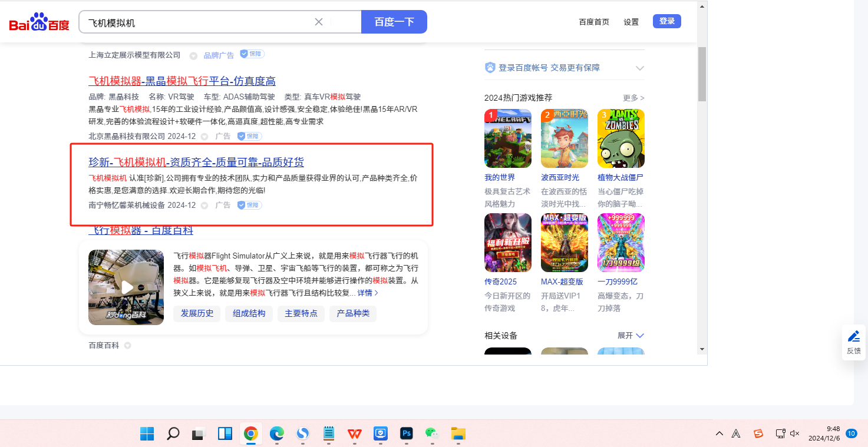Screen dimensions: 868x447
Task: Open dropdown arrow beside 南宁畅忆馨莱机械设备 2024-12
Action: coord(204,206)
